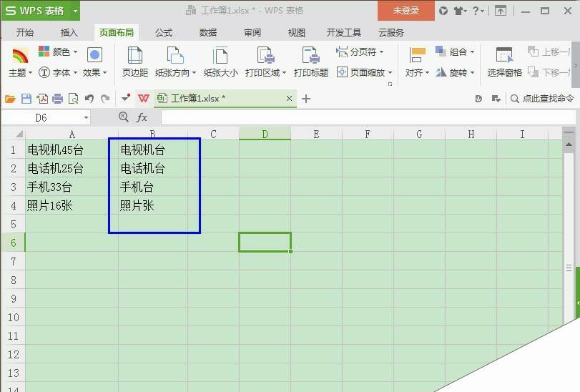
Task: Switch to the 数据 ribbon tab
Action: click(x=208, y=32)
